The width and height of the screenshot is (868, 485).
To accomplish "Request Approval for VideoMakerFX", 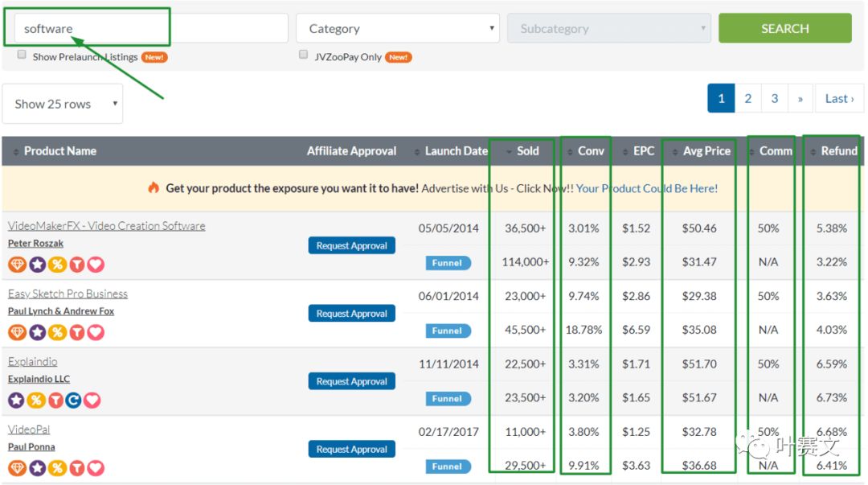I will (351, 245).
